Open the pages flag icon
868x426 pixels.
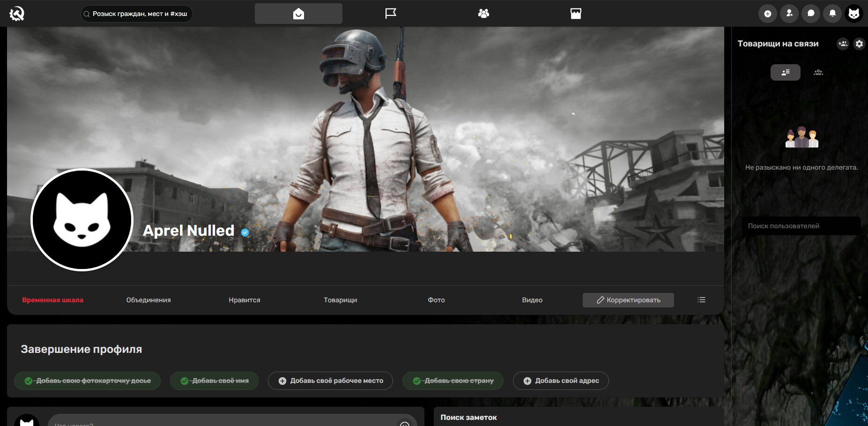[391, 14]
